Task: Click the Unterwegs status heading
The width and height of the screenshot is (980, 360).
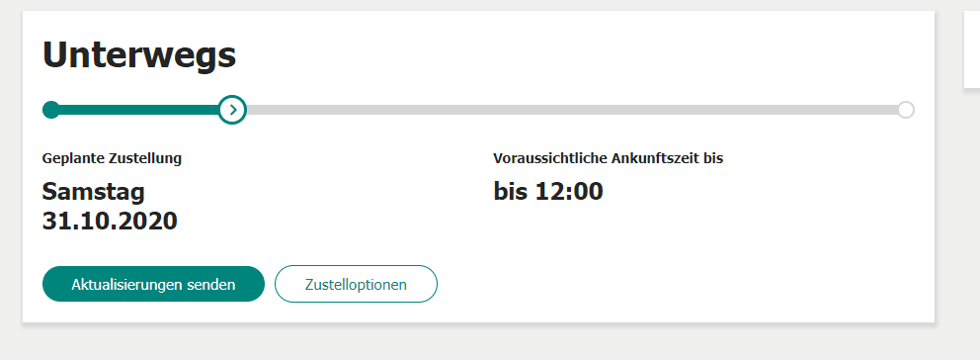Action: click(x=138, y=56)
